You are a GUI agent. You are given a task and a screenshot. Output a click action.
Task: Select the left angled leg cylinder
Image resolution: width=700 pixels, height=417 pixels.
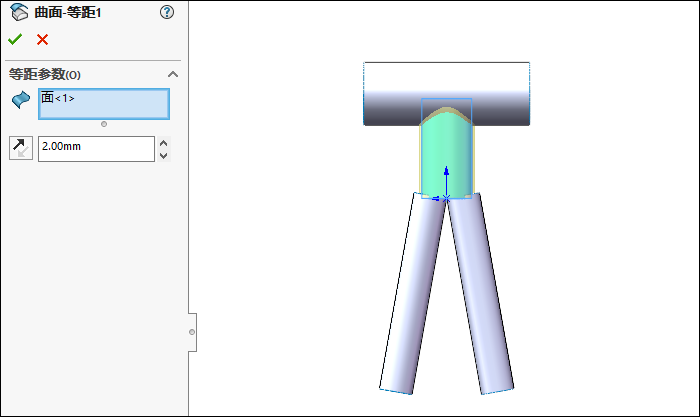click(x=412, y=294)
